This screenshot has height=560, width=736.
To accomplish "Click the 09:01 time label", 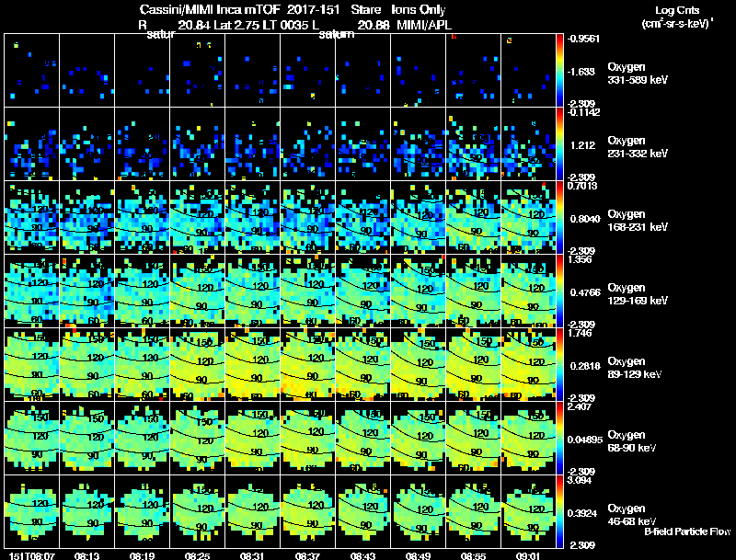I will [528, 555].
